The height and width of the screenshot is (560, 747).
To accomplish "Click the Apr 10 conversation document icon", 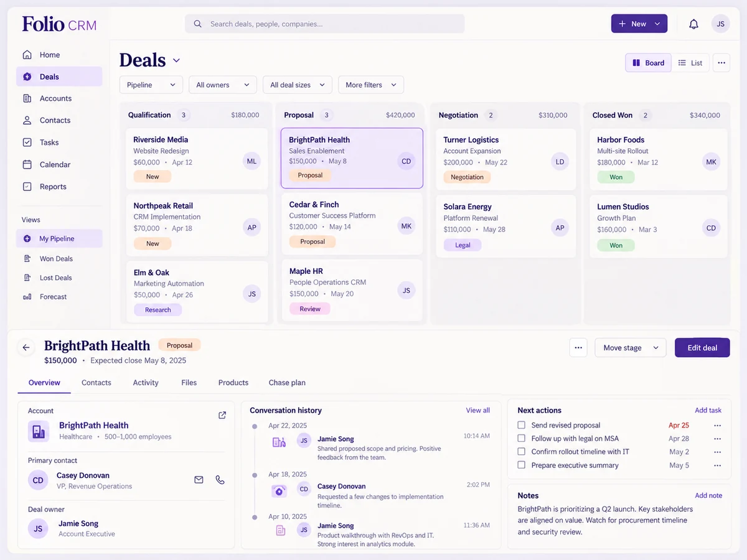I will tap(280, 530).
